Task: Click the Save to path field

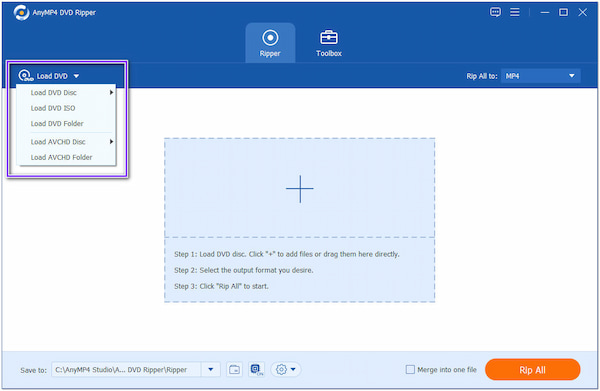Action: point(126,370)
